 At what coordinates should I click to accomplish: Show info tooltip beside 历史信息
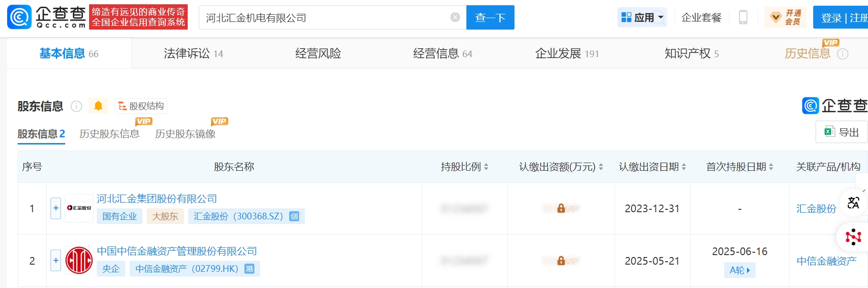[x=843, y=54]
